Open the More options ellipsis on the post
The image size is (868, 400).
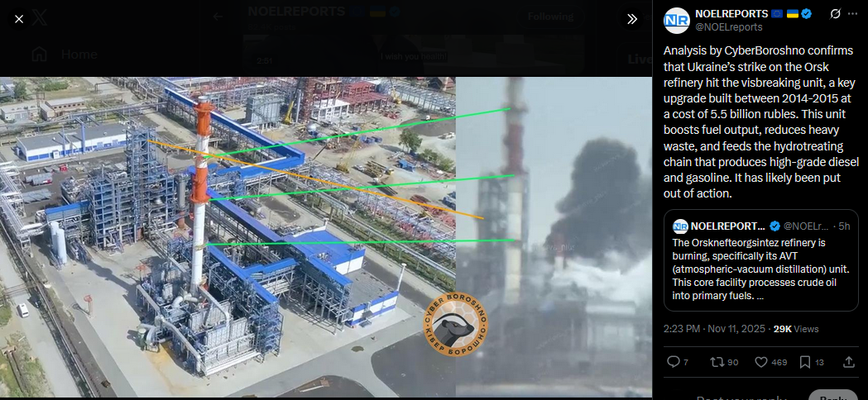(x=852, y=14)
